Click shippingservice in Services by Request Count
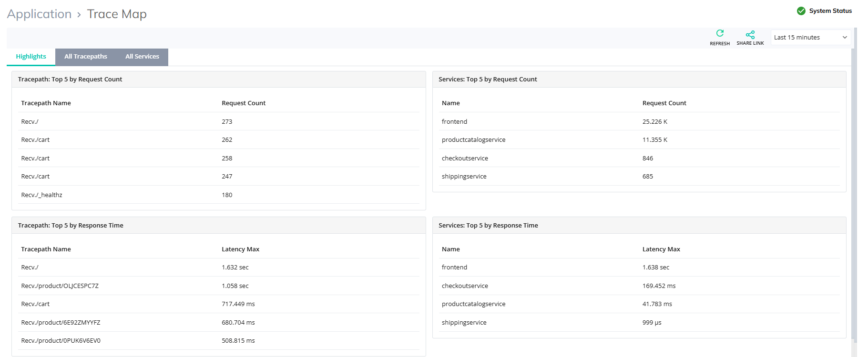 464,177
